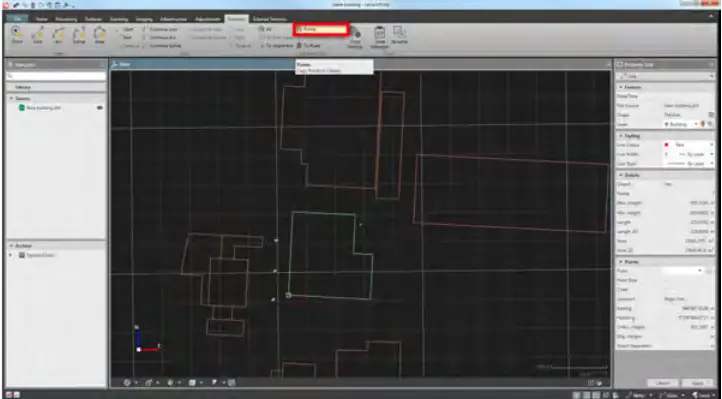722x399 pixels.
Task: Click Continue Line in the ribbon
Action: (160, 29)
